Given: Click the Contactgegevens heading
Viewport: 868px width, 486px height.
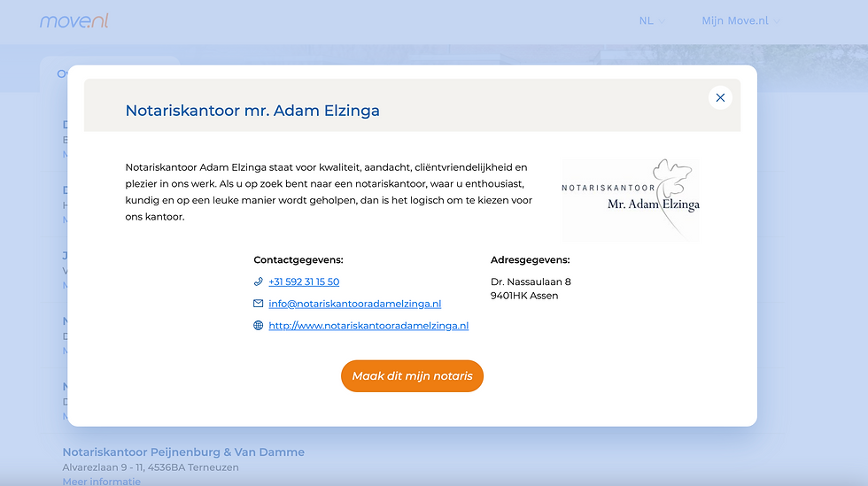Looking at the screenshot, I should point(298,259).
